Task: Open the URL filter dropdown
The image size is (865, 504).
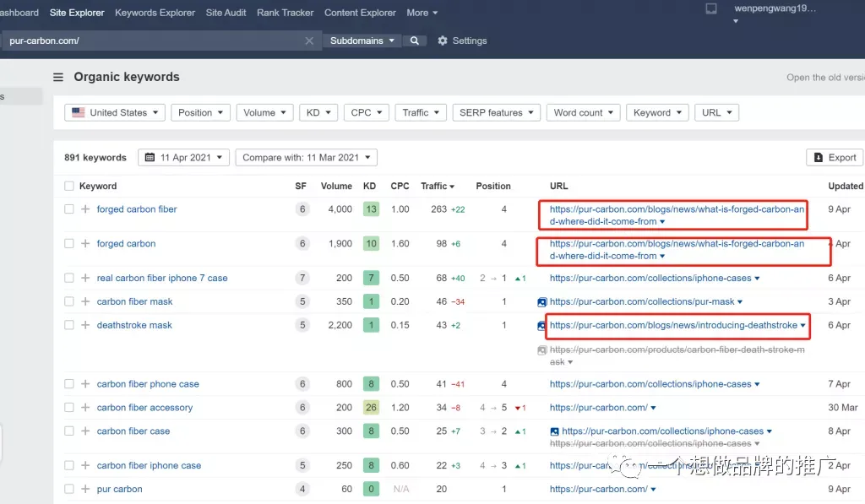Action: coord(716,112)
